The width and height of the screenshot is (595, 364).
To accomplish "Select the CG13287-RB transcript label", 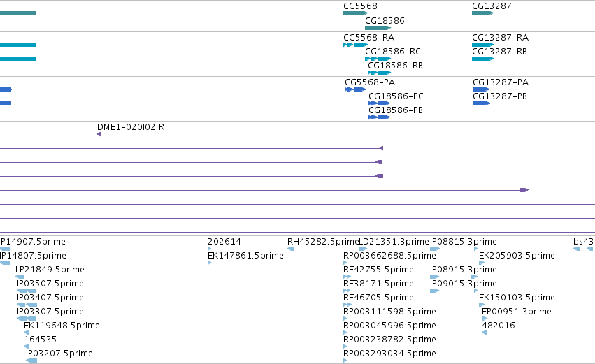I will click(x=499, y=52).
